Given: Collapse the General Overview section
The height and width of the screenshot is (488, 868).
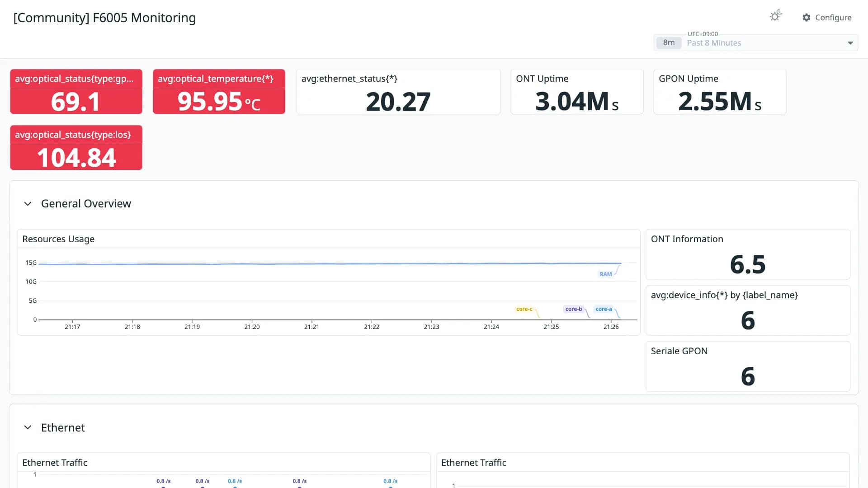Looking at the screenshot, I should tap(28, 204).
